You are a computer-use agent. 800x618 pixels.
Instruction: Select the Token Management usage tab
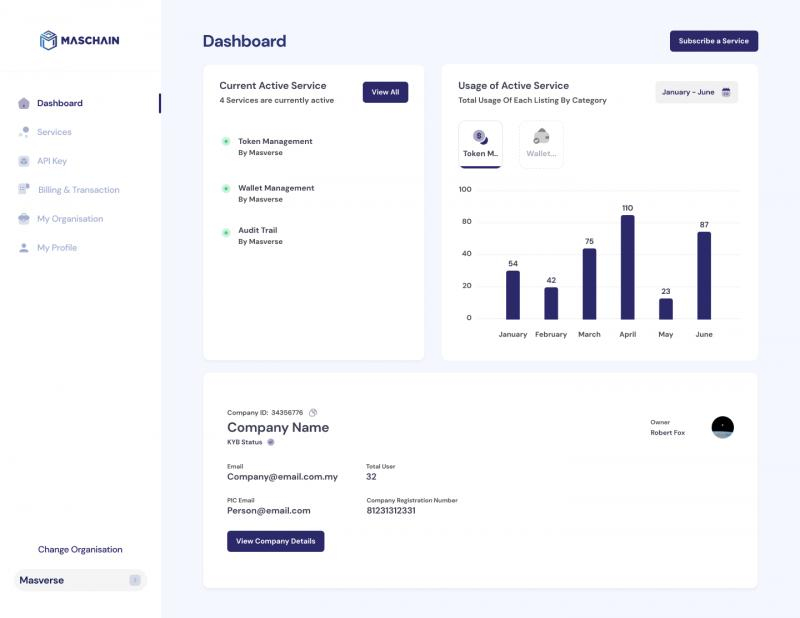coord(480,144)
